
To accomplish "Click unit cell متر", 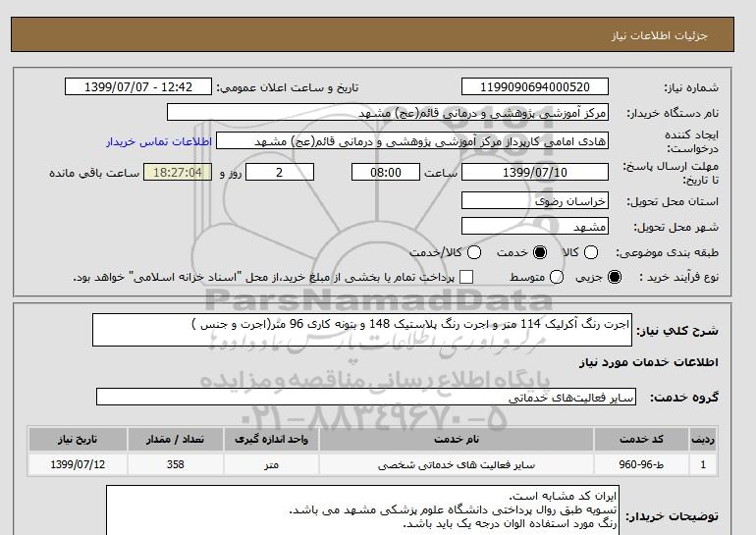I will point(271,464).
